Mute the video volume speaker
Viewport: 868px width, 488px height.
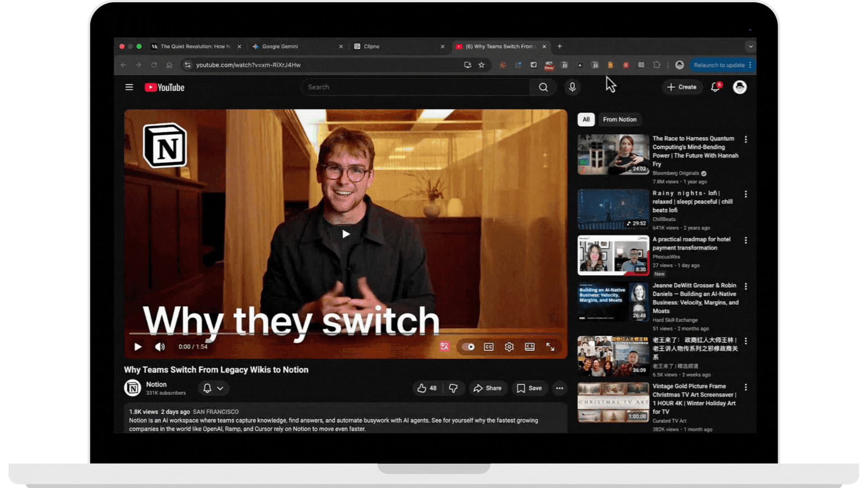(160, 347)
